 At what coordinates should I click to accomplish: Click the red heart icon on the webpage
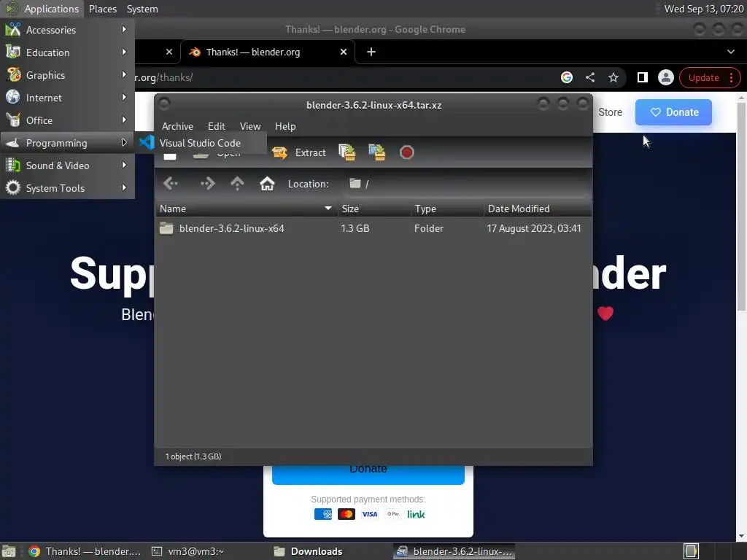(605, 314)
